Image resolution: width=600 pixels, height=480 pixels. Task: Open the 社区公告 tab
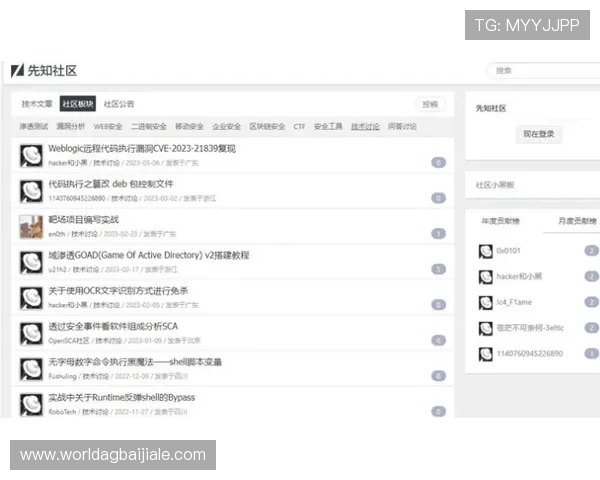click(x=119, y=104)
